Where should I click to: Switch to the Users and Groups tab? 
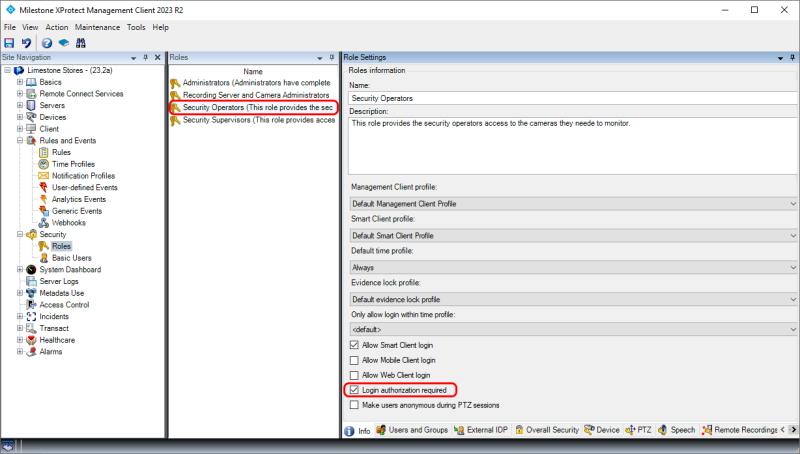412,430
